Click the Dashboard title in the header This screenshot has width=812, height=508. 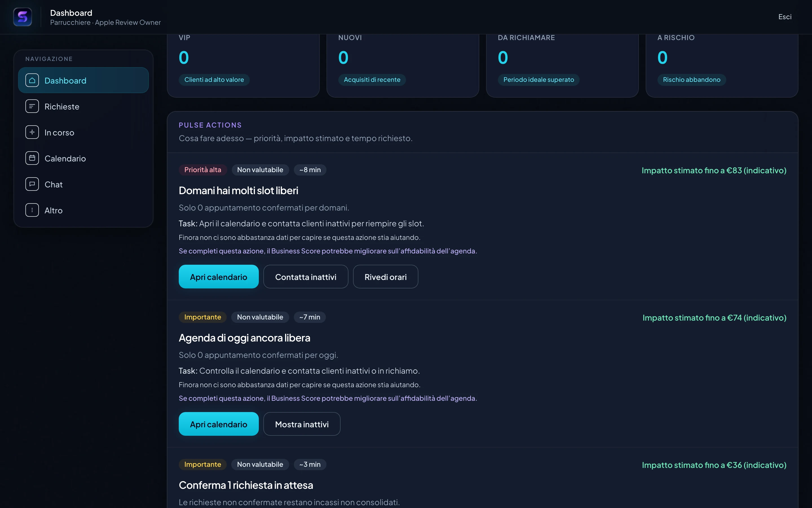coord(71,13)
